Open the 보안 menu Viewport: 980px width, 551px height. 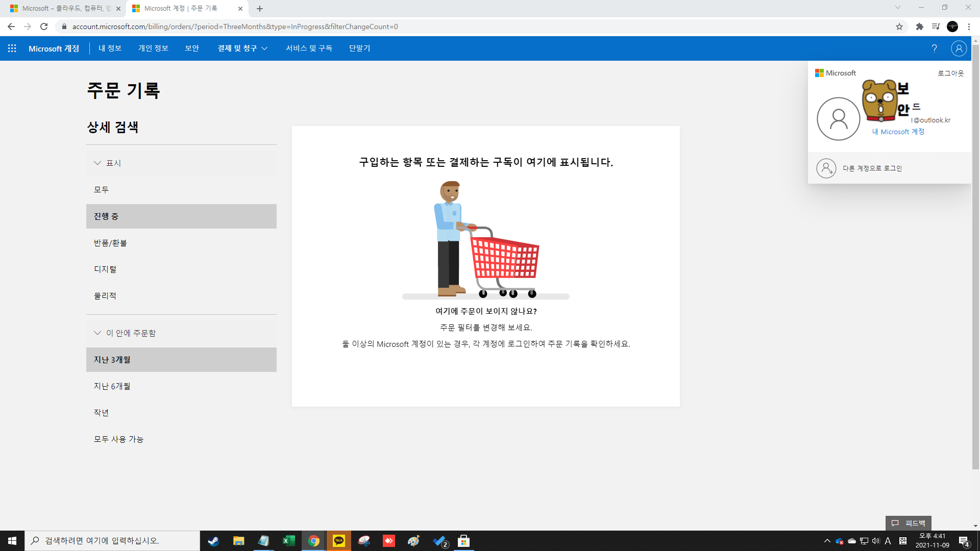pos(192,48)
